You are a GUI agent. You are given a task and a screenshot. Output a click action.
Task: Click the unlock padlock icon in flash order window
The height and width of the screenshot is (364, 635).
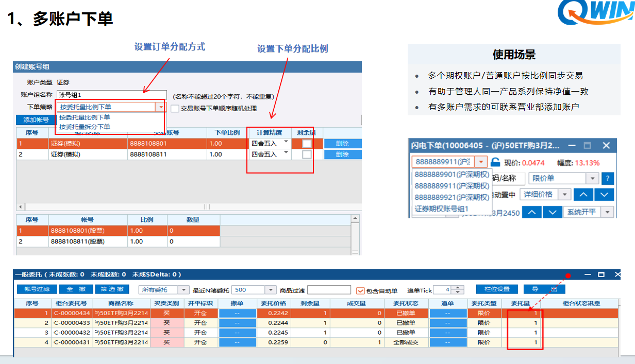[x=494, y=162]
